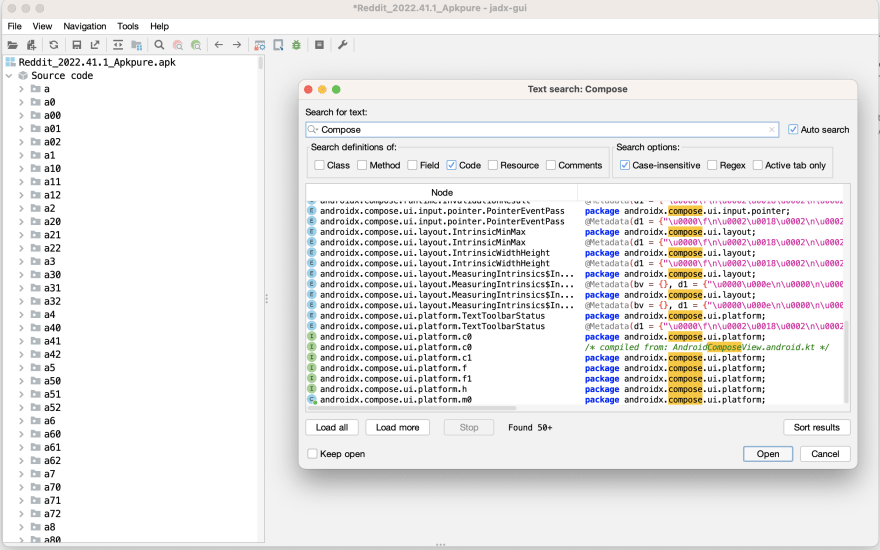Open the Tools menu

coord(128,26)
